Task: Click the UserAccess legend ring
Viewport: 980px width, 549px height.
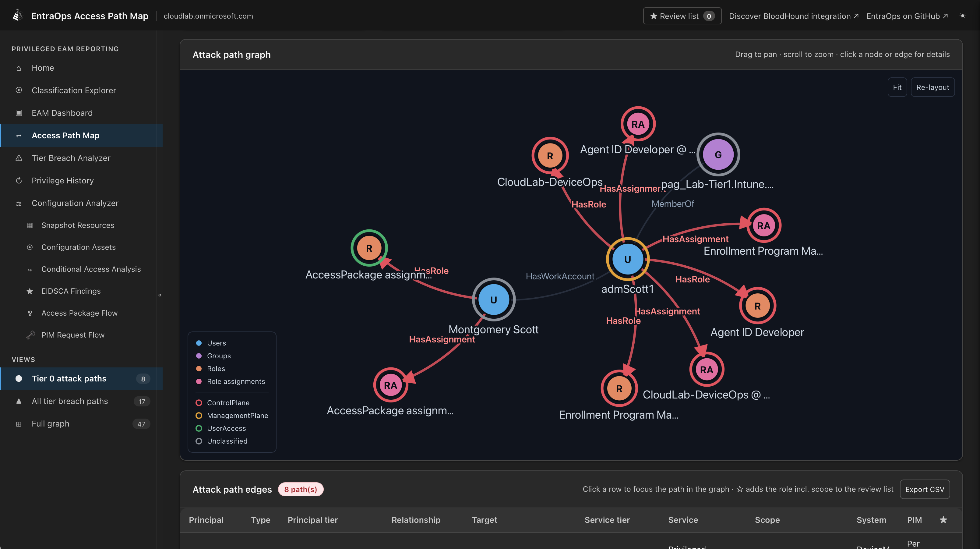Action: click(199, 428)
